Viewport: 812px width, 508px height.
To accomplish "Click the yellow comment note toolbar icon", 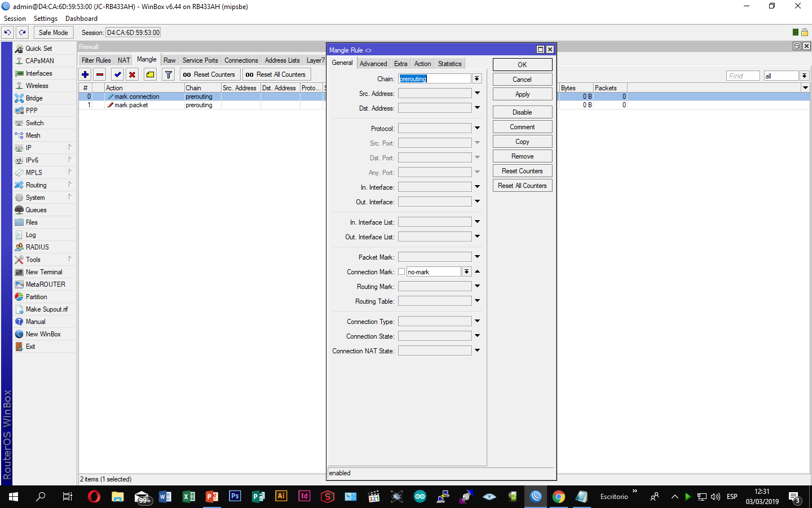I will [x=151, y=75].
